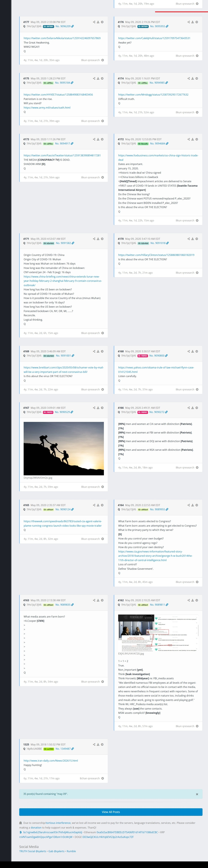Open Rumble social link

tap(71, 851)
